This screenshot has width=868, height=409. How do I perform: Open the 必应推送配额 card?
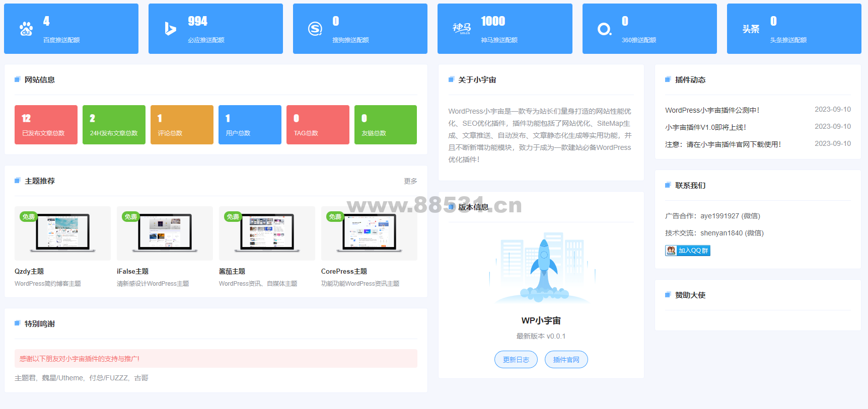pyautogui.click(x=215, y=29)
